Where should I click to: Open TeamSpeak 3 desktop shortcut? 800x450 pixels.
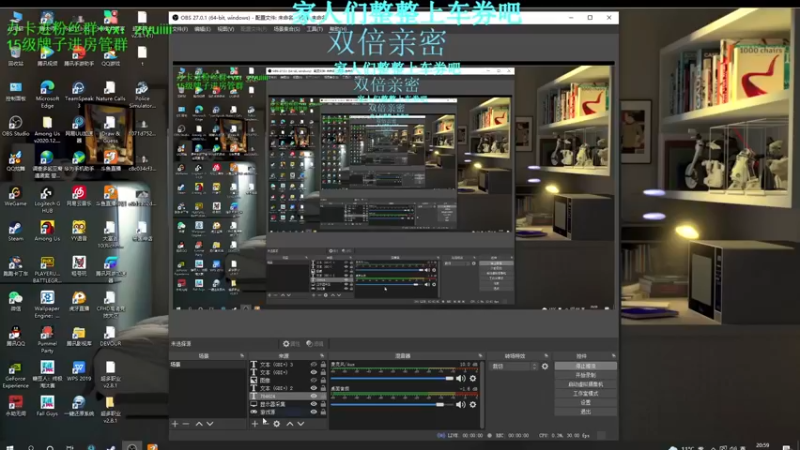pos(79,94)
